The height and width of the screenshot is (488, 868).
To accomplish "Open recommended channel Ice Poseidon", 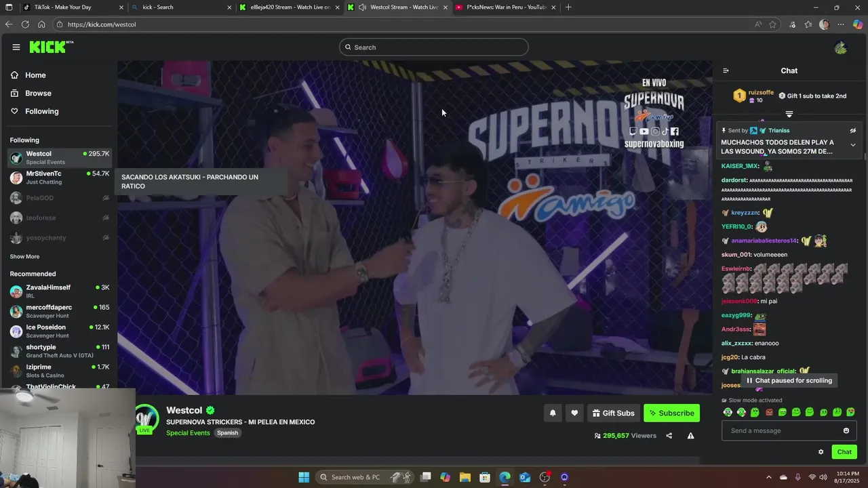I will click(x=60, y=331).
